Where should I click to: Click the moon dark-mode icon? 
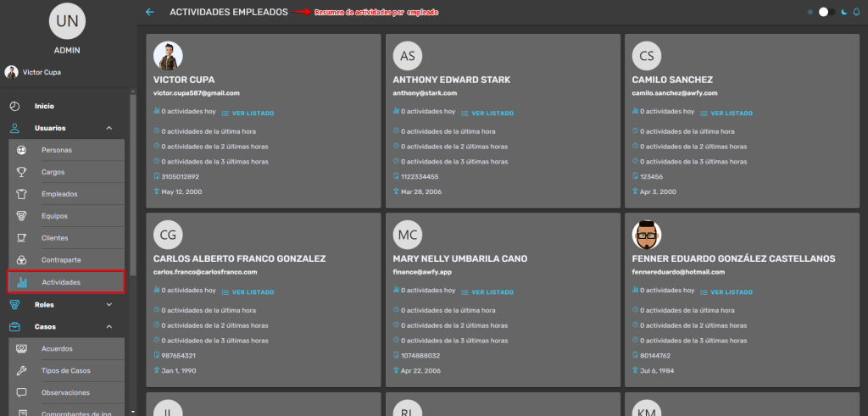coord(844,12)
